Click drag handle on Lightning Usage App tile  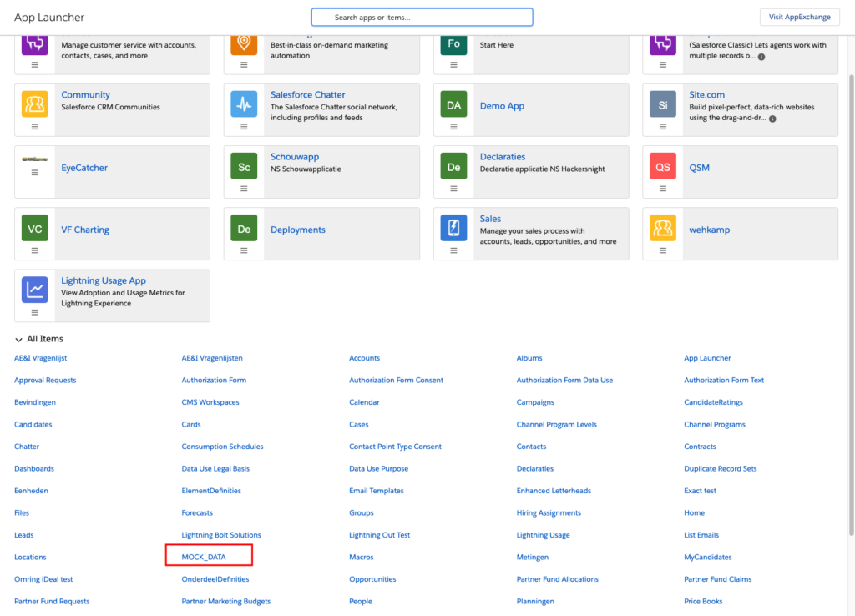pos(35,312)
